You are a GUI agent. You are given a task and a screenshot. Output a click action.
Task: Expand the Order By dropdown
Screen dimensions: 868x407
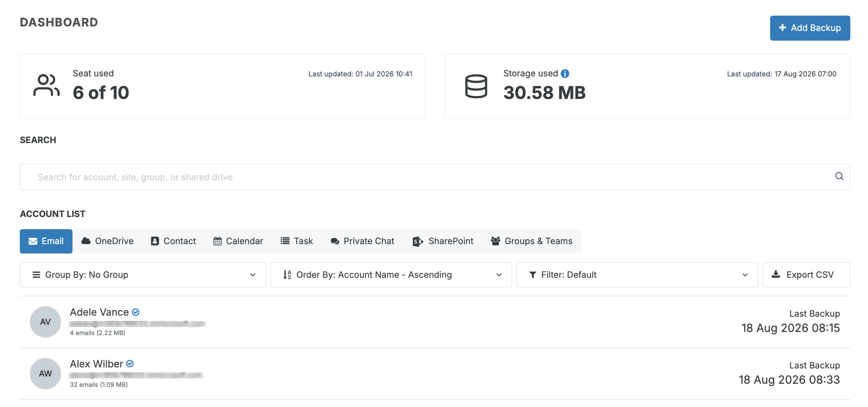click(x=391, y=275)
